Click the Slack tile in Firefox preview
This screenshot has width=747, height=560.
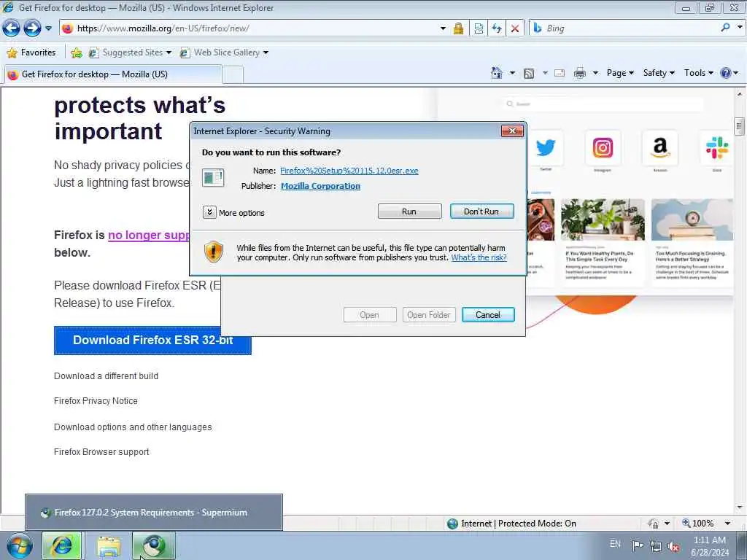coord(717,147)
